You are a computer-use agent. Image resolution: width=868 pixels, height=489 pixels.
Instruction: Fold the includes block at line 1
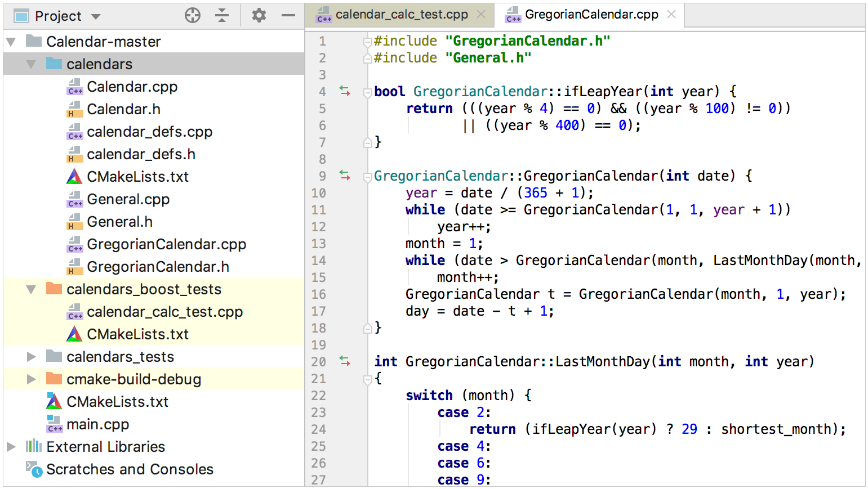[367, 41]
